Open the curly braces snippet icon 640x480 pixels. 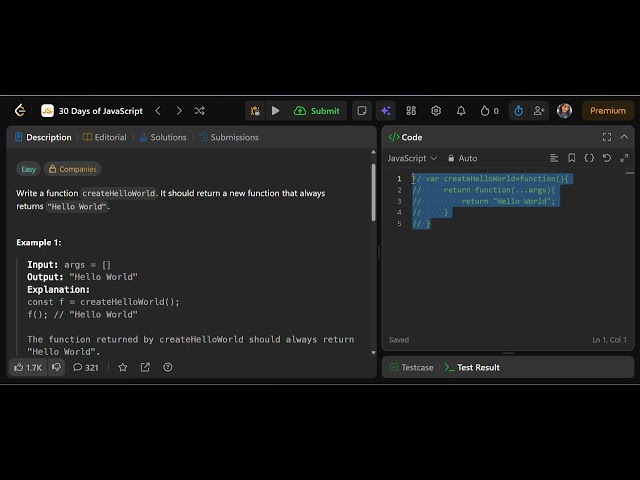point(589,158)
